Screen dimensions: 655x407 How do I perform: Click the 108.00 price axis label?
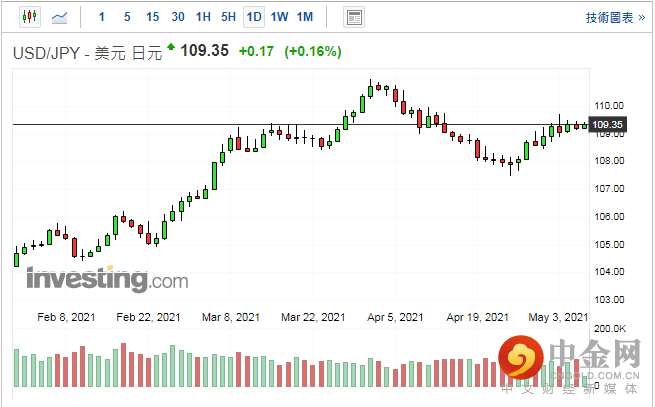(x=609, y=161)
